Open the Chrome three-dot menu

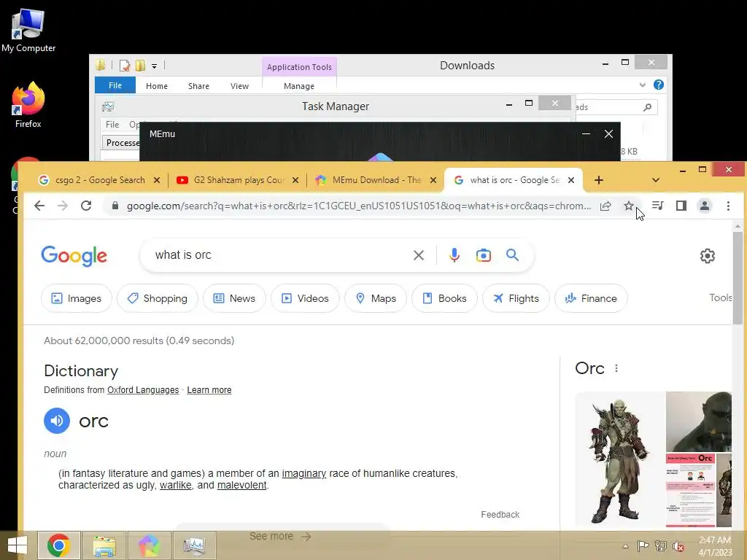click(x=728, y=206)
